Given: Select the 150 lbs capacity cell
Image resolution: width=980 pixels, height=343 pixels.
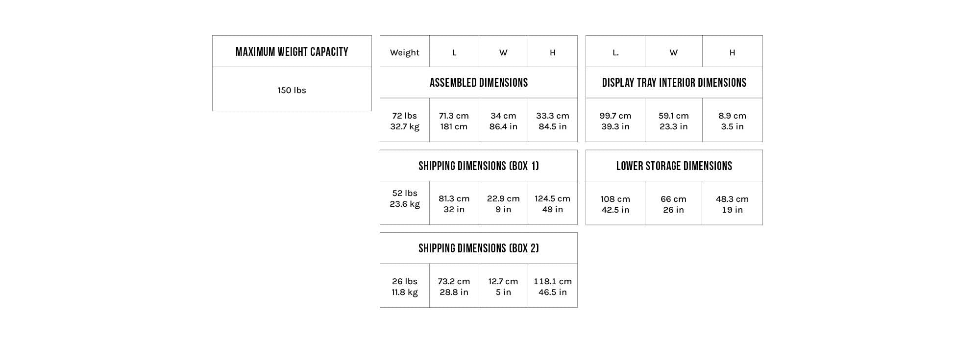Looking at the screenshot, I should tap(292, 90).
